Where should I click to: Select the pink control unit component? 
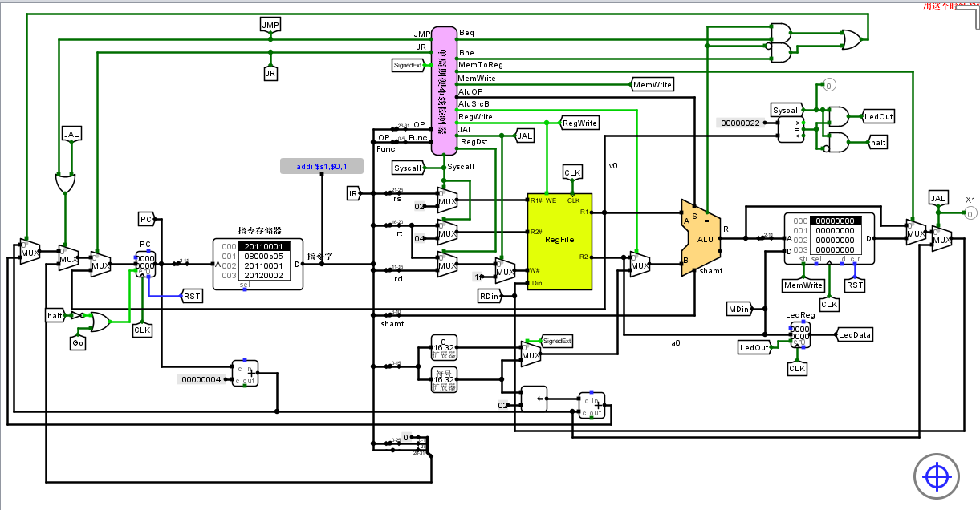click(x=444, y=91)
